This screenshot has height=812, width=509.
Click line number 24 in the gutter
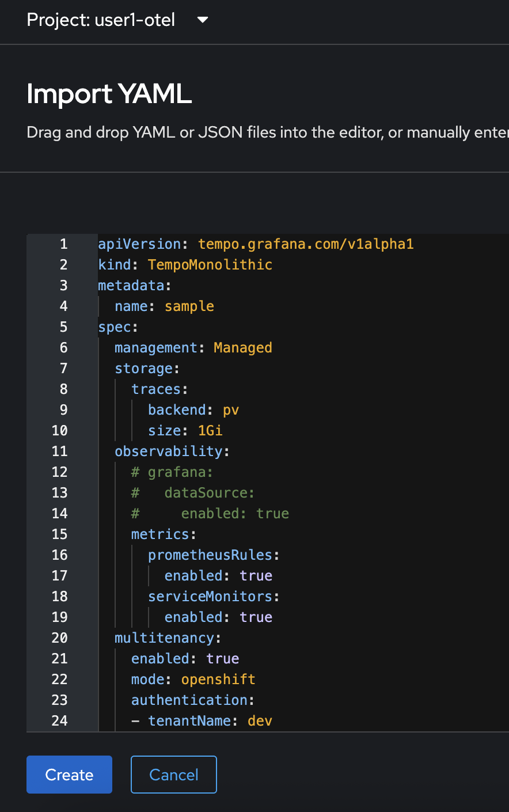click(x=60, y=721)
